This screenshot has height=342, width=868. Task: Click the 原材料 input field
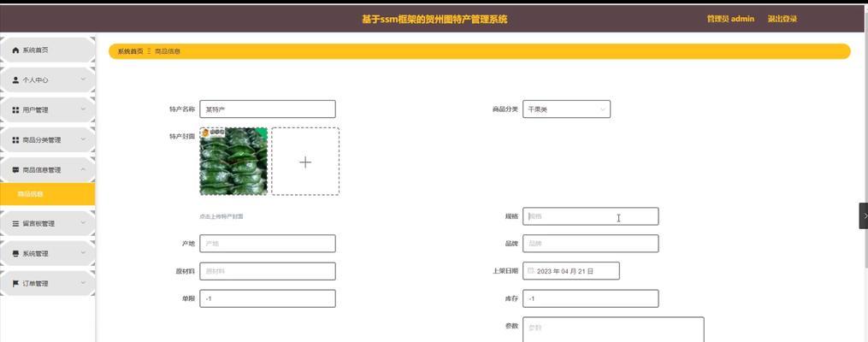[x=268, y=271]
